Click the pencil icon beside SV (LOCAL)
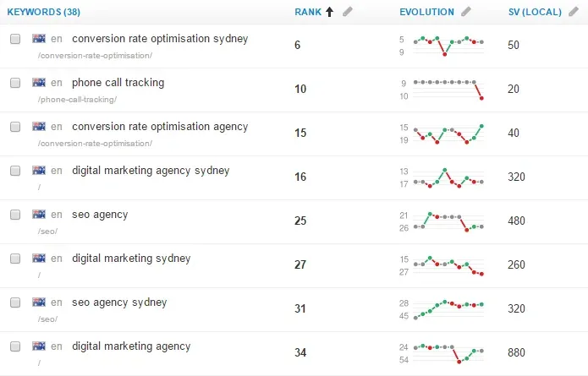The width and height of the screenshot is (588, 376). tap(574, 12)
